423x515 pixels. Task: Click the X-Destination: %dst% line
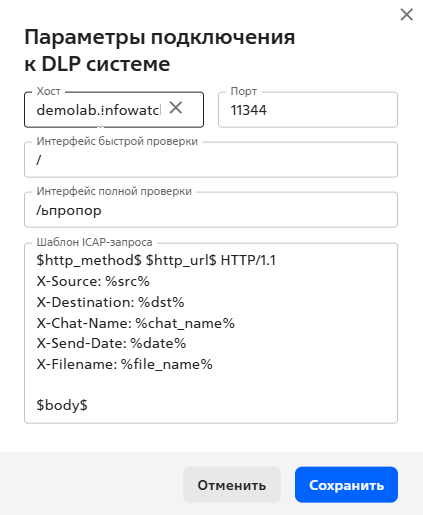[110, 302]
